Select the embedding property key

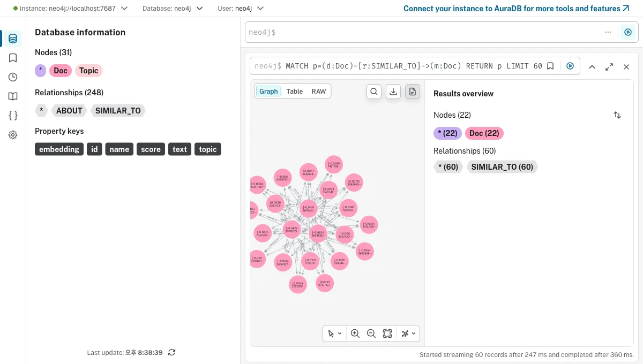pyautogui.click(x=59, y=149)
